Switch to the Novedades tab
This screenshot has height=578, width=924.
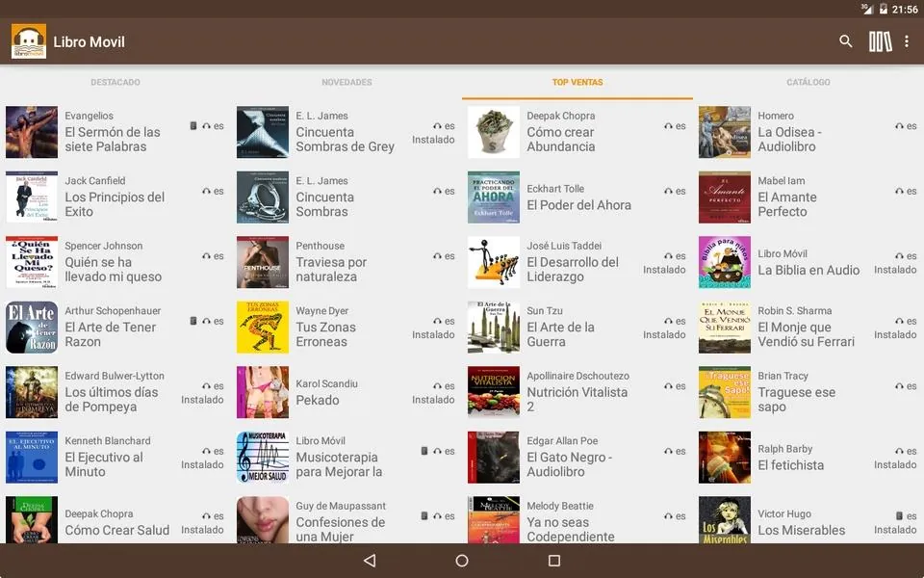click(x=346, y=82)
